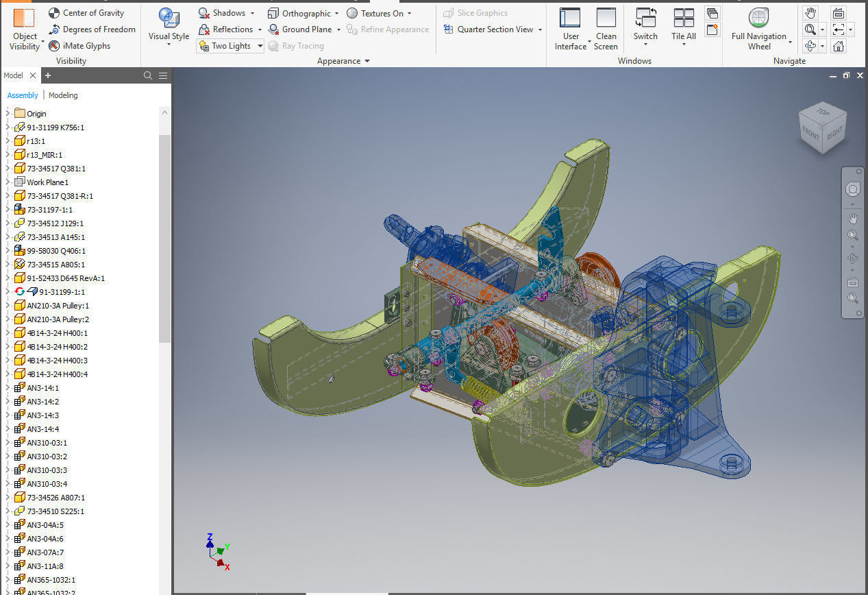Screen dimensions: 868x595
Task: Open the Object Visibility tool
Action: click(x=25, y=29)
